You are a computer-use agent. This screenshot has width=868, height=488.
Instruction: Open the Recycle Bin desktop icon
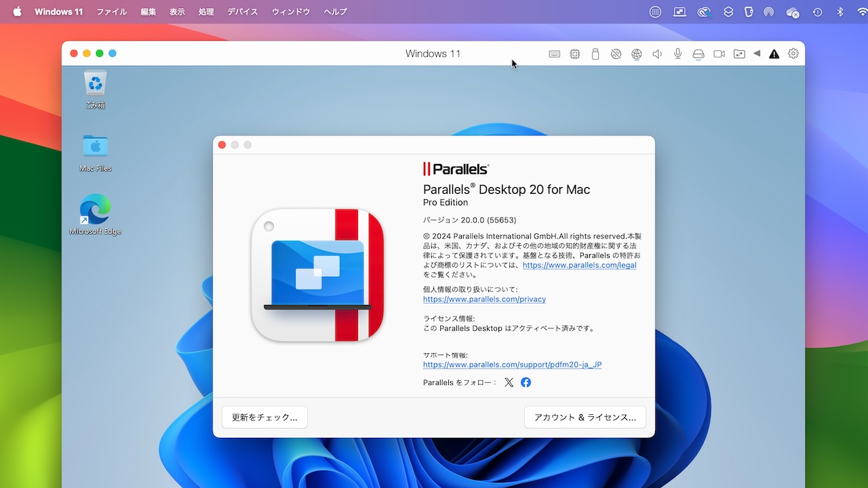point(95,90)
